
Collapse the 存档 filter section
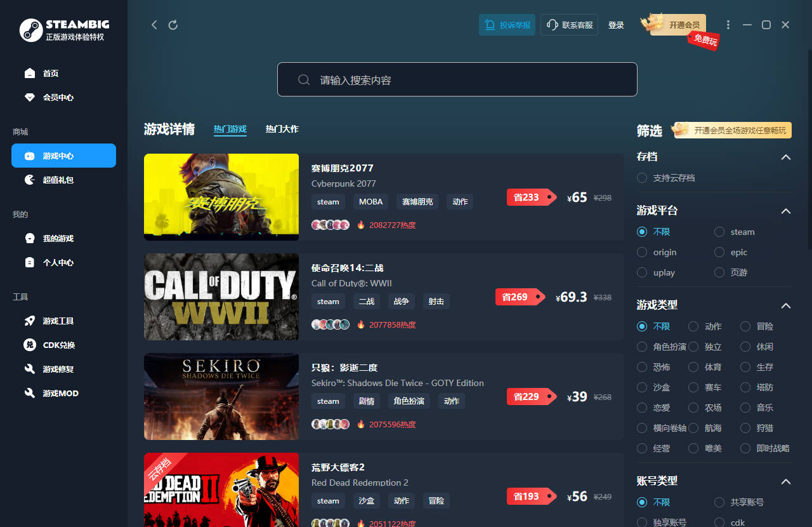coord(786,157)
